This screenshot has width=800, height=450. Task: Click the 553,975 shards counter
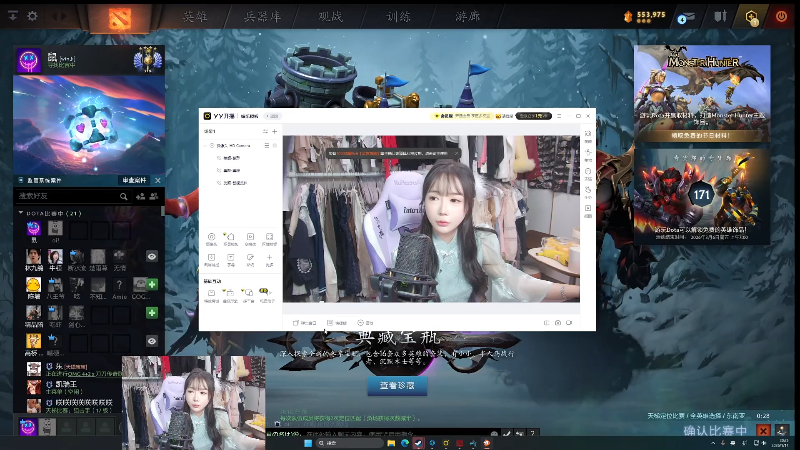(645, 16)
